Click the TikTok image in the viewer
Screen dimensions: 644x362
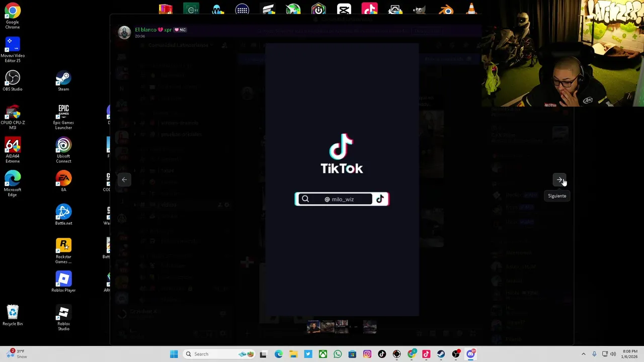coord(342,179)
